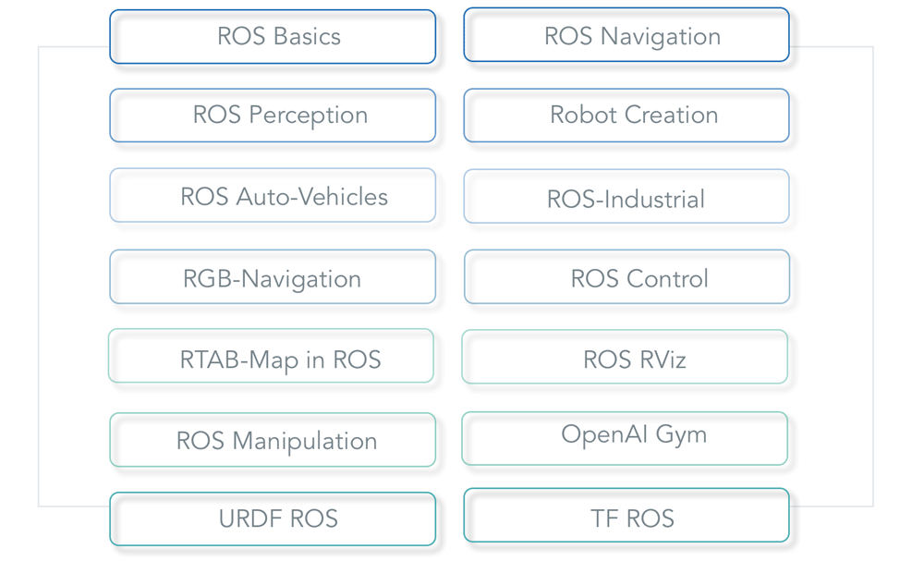Open the RGB-Navigation box

(273, 276)
